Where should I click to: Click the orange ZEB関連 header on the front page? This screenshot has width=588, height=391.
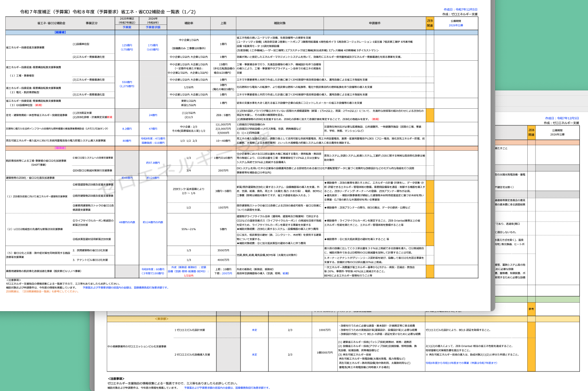click(x=429, y=23)
